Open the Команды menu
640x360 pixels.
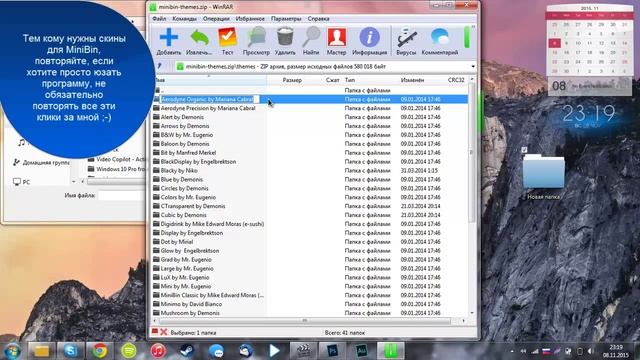pos(184,19)
